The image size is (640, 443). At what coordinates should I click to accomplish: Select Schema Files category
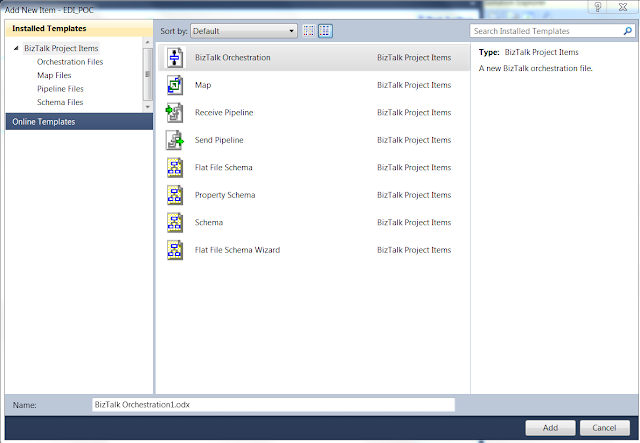coord(60,102)
